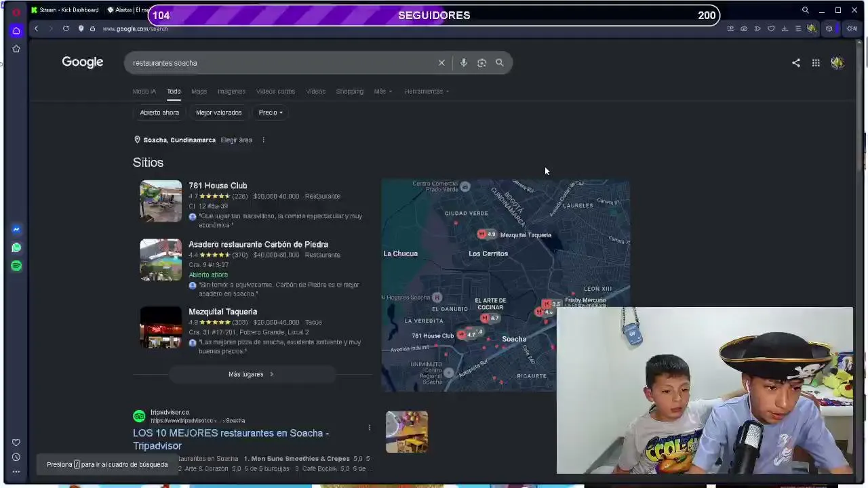Expand Más lugares list
Screen dimensions: 868x488
(x=252, y=374)
